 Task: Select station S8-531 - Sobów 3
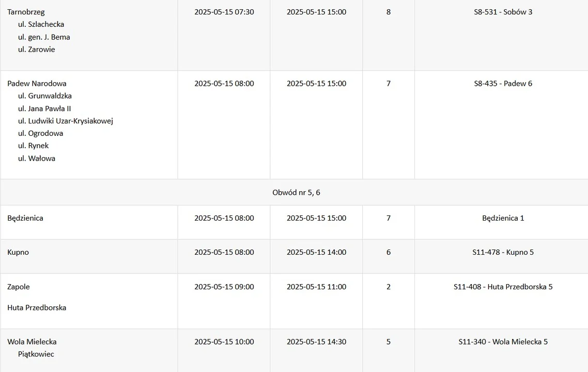tap(503, 12)
